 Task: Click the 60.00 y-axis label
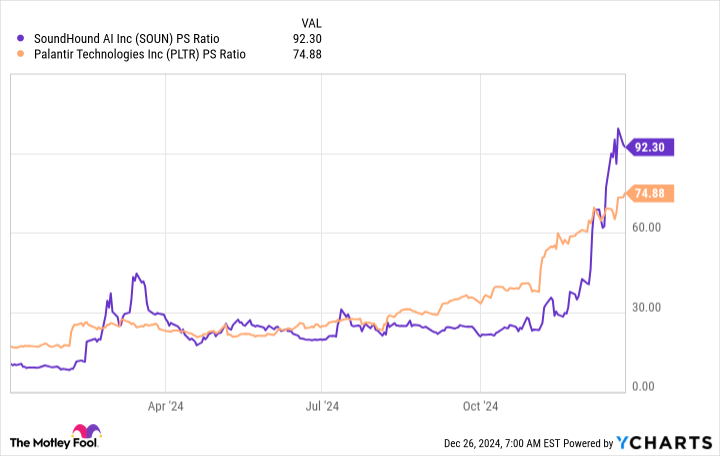[646, 227]
